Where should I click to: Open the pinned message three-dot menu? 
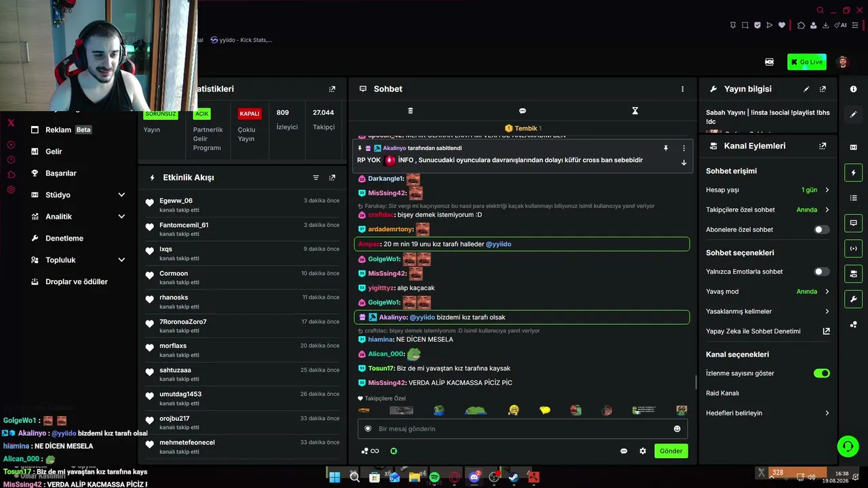pos(684,148)
